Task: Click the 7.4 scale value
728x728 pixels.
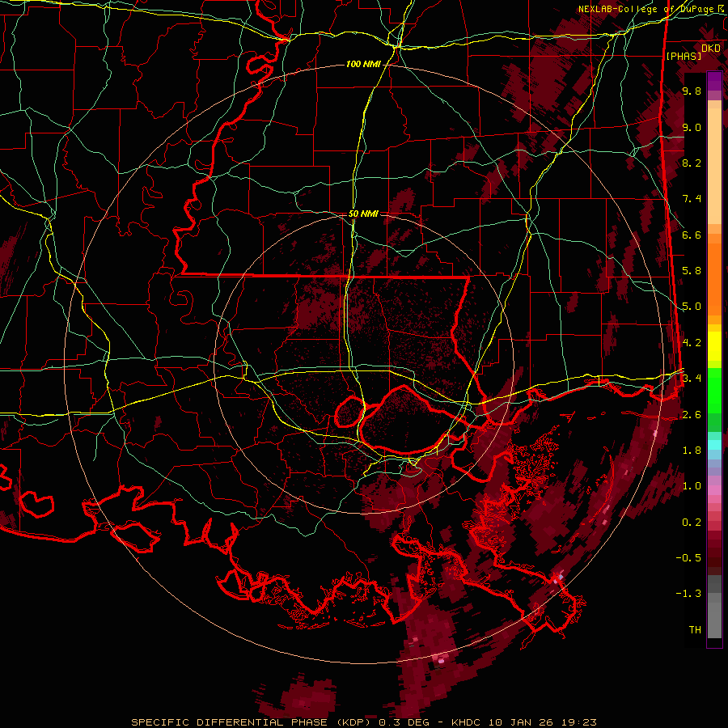Action: point(692,199)
